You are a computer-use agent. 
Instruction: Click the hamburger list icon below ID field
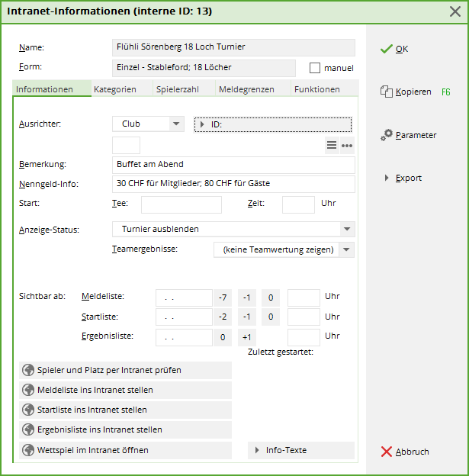[332, 145]
